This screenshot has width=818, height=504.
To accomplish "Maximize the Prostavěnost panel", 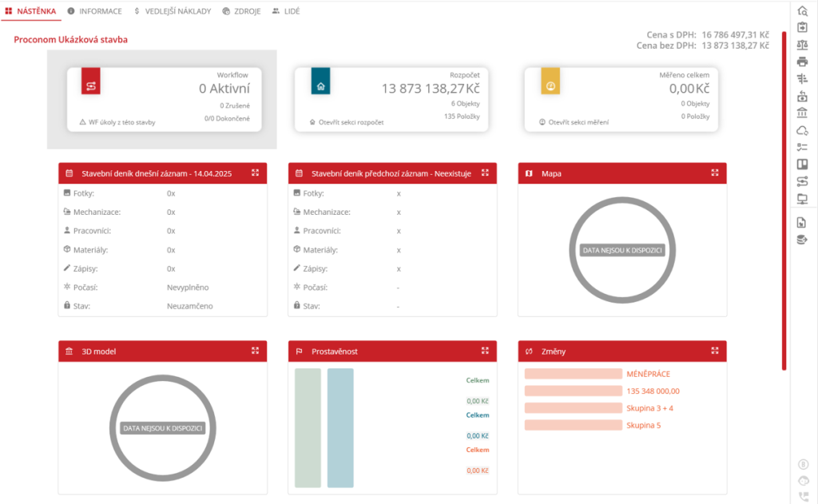I will [x=485, y=351].
